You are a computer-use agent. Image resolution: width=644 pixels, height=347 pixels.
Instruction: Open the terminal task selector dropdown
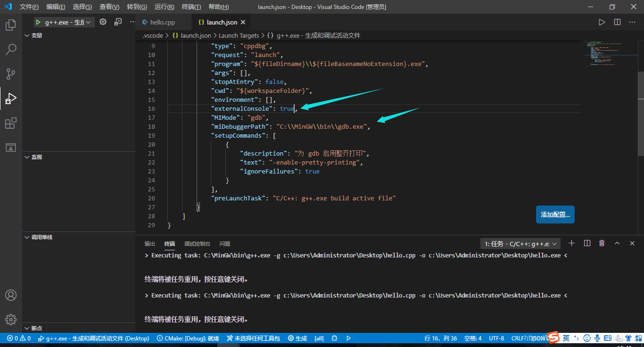(x=520, y=244)
